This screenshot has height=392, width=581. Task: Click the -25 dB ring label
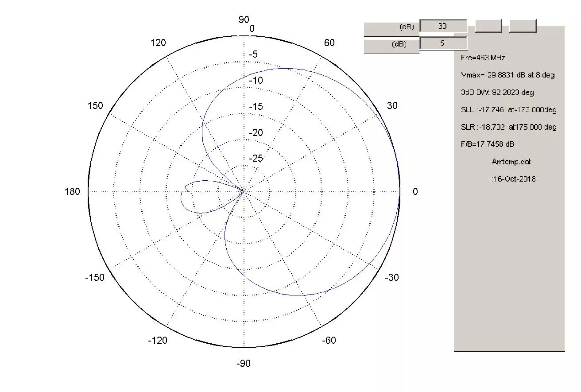point(255,159)
